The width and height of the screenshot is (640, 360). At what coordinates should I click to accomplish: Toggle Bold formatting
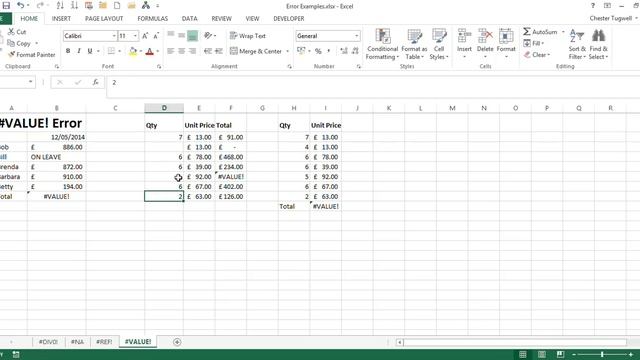click(x=68, y=51)
